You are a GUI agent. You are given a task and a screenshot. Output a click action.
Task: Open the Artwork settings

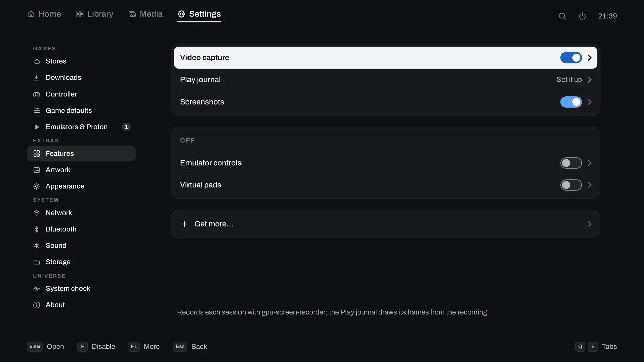point(81,170)
